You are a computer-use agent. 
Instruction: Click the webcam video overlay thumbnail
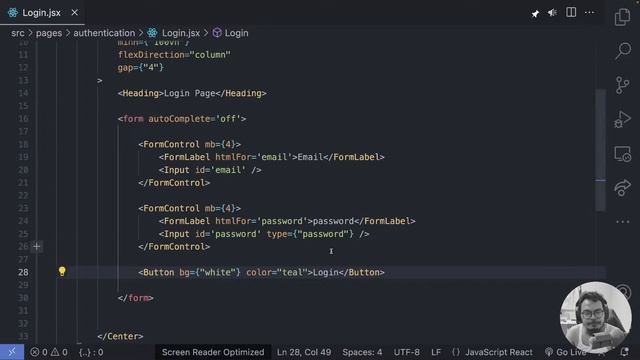coord(596,317)
